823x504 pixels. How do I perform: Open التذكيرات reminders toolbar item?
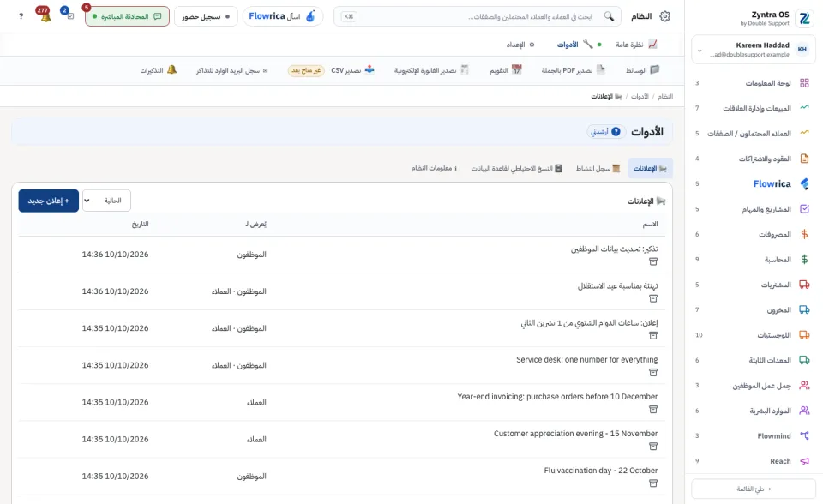[x=158, y=70]
